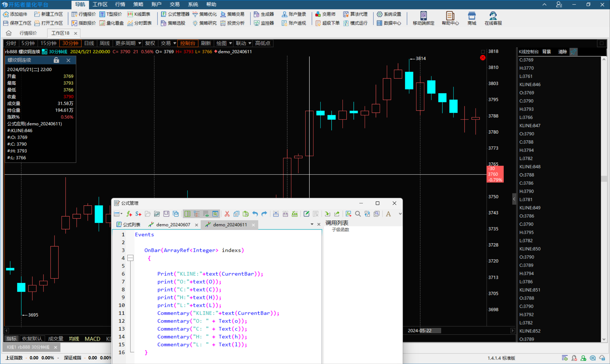
Task: Open the layout dropdown in 公式管理 toolbar
Action: [x=118, y=214]
